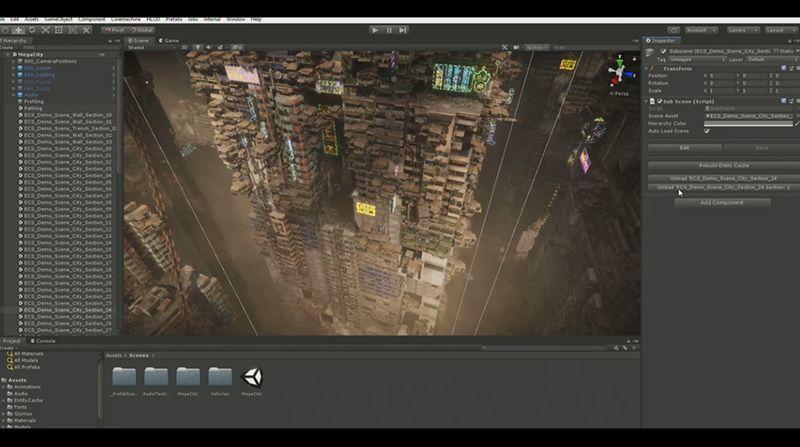The width and height of the screenshot is (800, 447).
Task: Select the Scale tool in the toolbar
Action: [46, 30]
